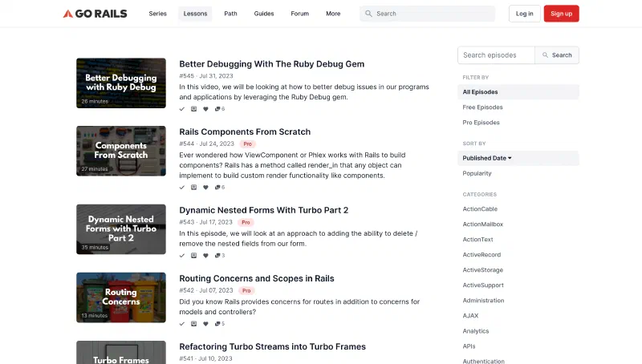Open the ActionMailbox category
642x364 pixels.
(483, 224)
